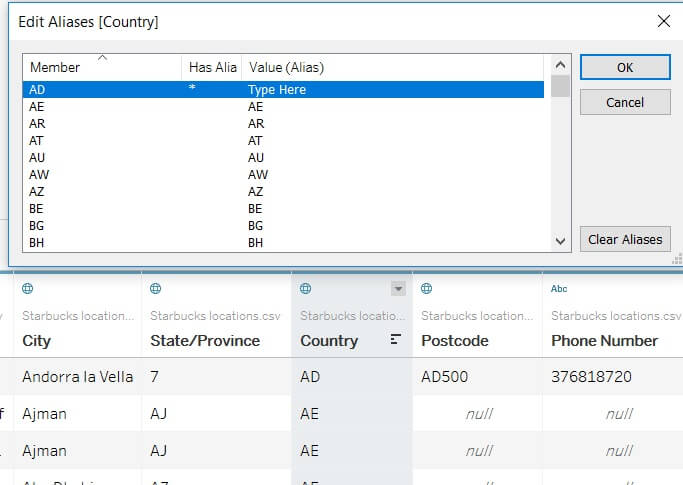
Task: Click the Clear Aliases button
Action: pos(625,239)
